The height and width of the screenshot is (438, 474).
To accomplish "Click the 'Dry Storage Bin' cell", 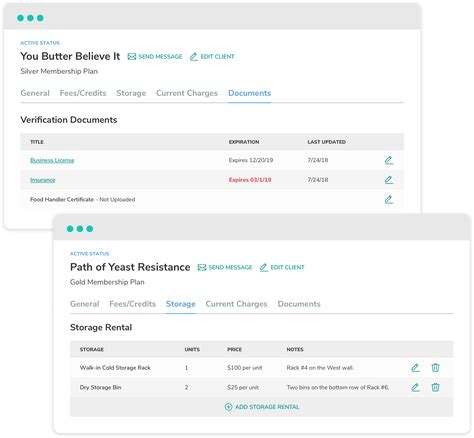I will coord(100,387).
